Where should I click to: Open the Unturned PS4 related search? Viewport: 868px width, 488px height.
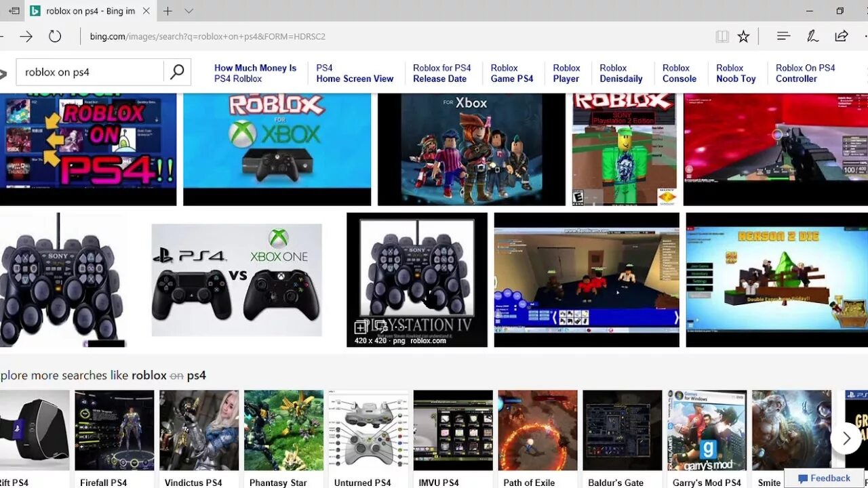point(368,439)
